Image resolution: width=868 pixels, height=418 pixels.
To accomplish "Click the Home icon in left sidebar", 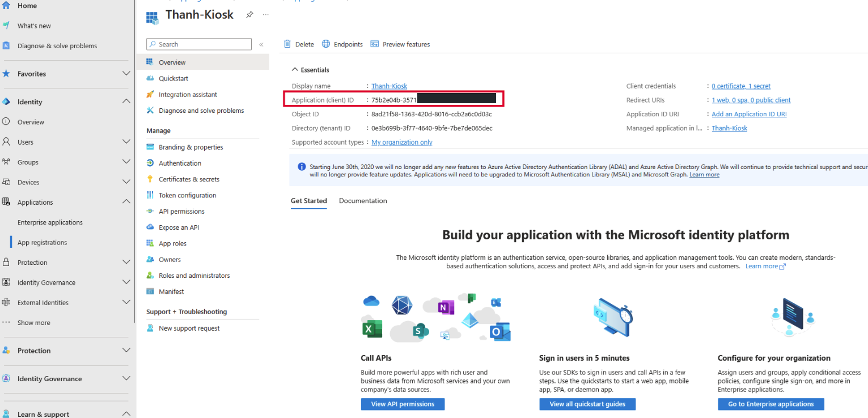I will tap(6, 5).
